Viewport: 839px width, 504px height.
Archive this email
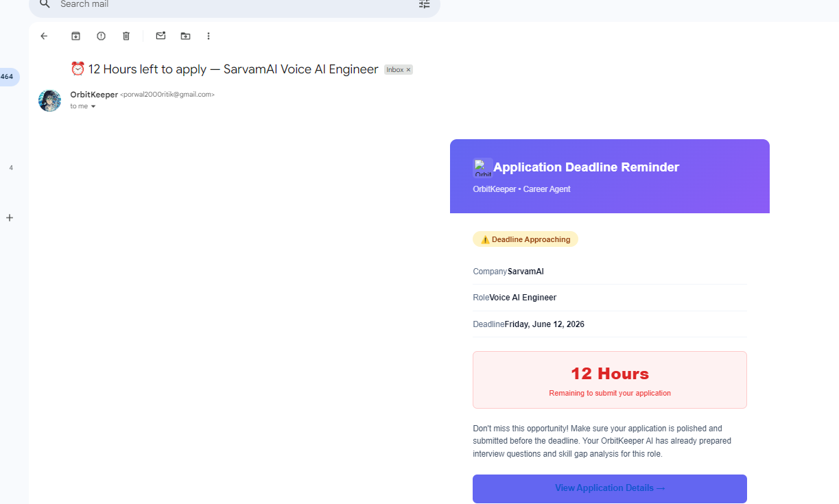(x=76, y=36)
